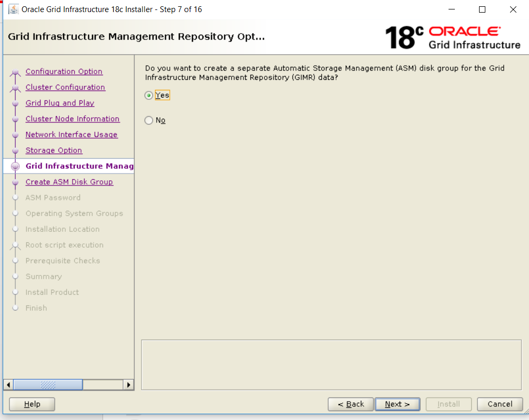Maximize the installer window
The image size is (529, 420).
[x=482, y=9]
